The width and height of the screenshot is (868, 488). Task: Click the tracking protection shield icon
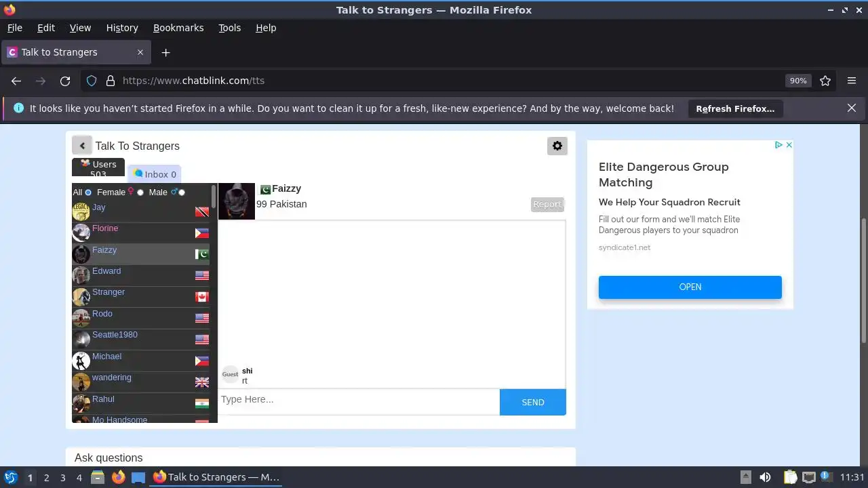[x=92, y=81]
